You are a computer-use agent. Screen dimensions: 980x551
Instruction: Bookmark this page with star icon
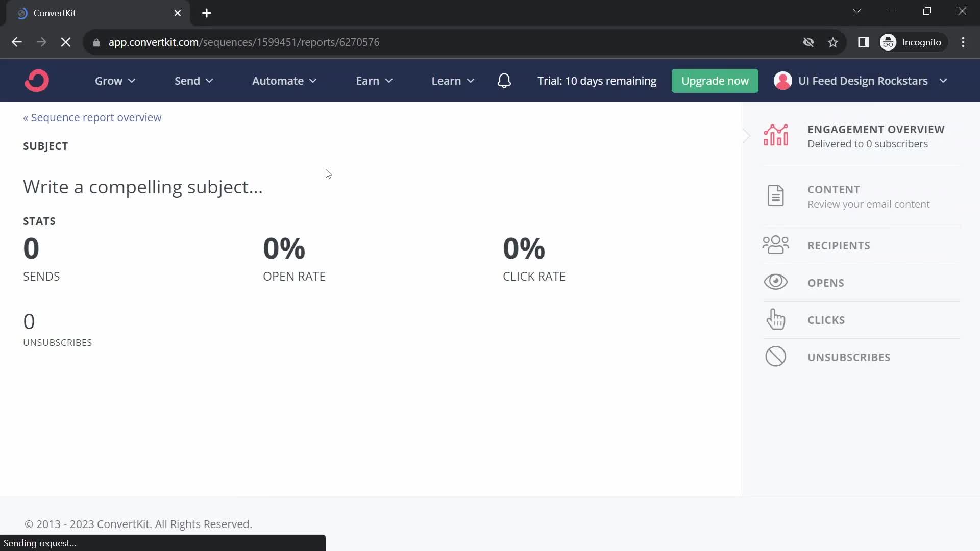click(833, 42)
